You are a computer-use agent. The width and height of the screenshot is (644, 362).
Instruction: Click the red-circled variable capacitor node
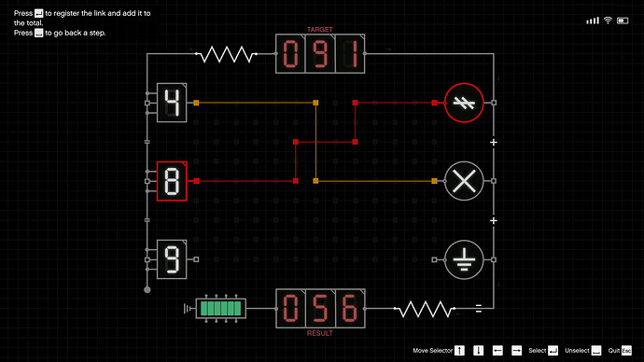tap(464, 103)
